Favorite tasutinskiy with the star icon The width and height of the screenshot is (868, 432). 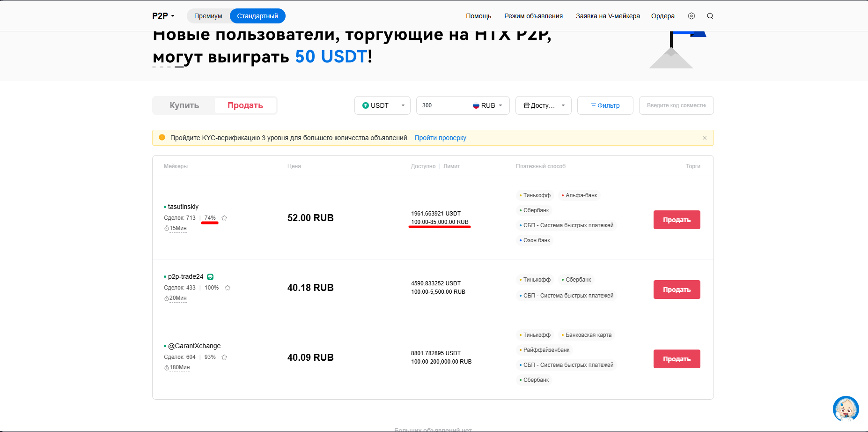[x=224, y=218]
